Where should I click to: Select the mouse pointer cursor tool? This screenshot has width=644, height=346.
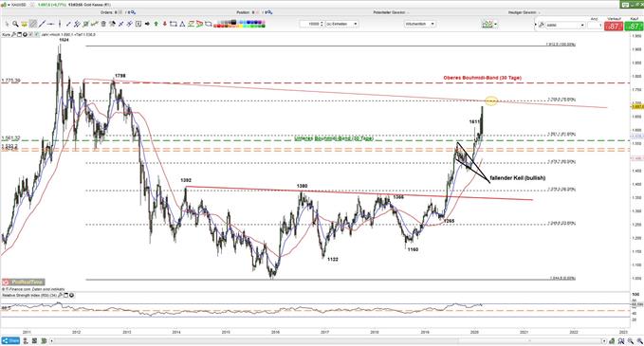[x=7, y=24]
